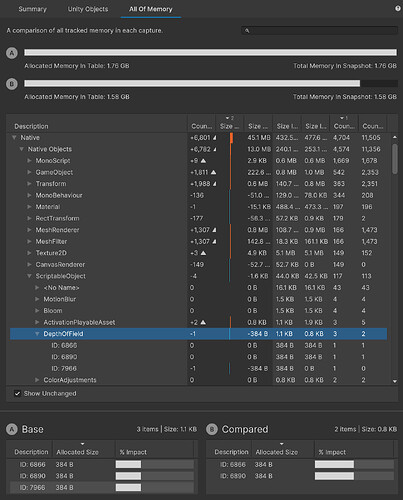This screenshot has width=403, height=500.
Task: Expand the ColorAdjustments row
Action: [37, 380]
